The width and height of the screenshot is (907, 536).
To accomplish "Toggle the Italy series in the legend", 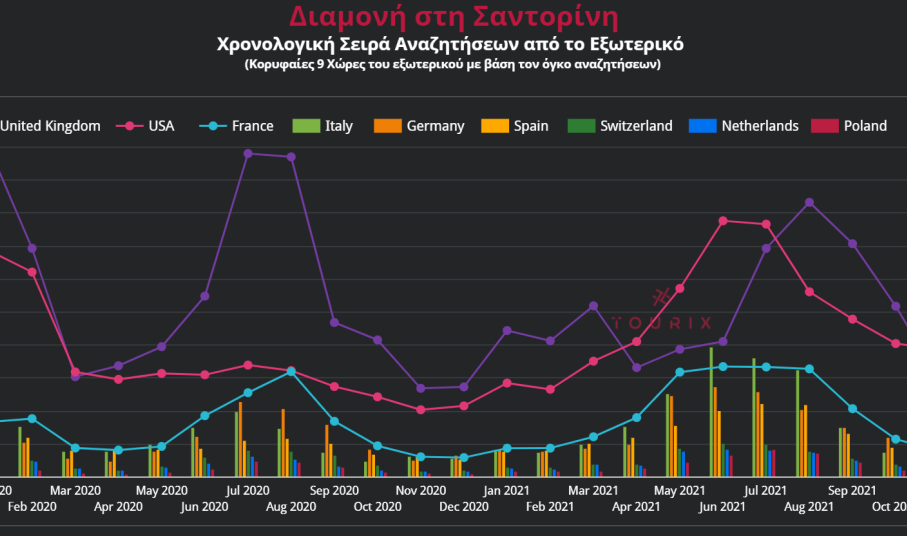I will 338,126.
